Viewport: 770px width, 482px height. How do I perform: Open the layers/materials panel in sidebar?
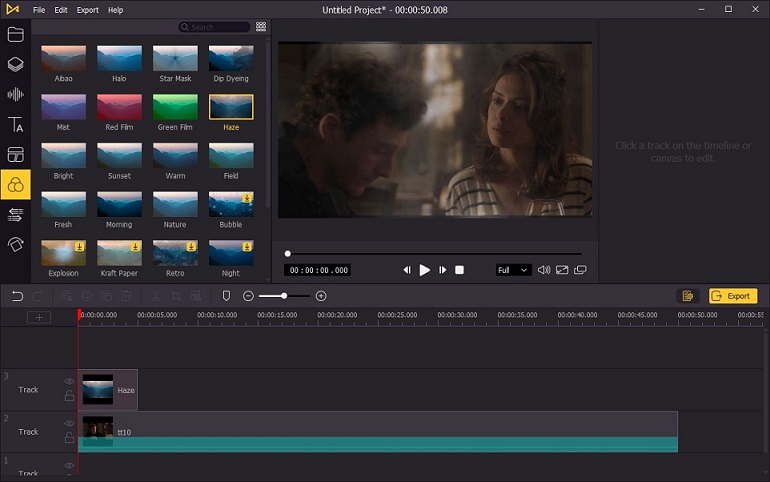(15, 64)
